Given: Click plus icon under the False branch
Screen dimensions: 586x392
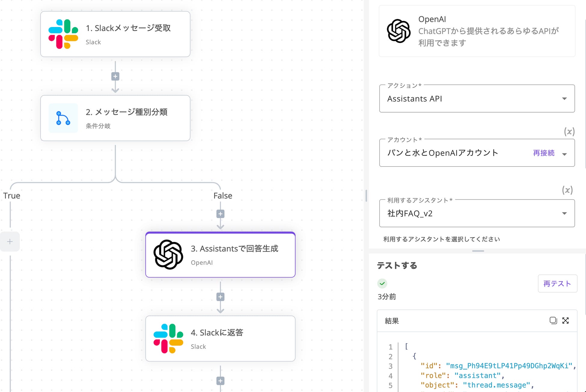Looking at the screenshot, I should [220, 214].
